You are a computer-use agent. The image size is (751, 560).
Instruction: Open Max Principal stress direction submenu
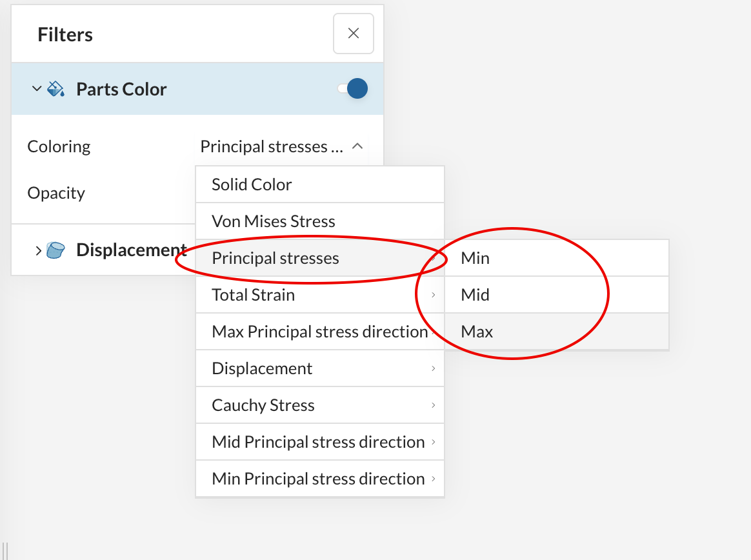[x=319, y=332]
